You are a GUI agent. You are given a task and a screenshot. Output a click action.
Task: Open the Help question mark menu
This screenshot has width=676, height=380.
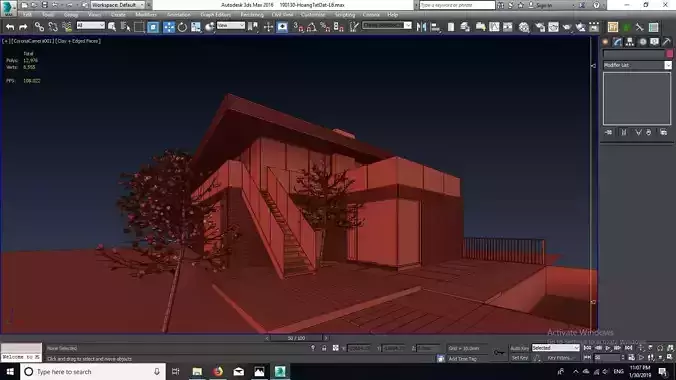click(x=596, y=5)
